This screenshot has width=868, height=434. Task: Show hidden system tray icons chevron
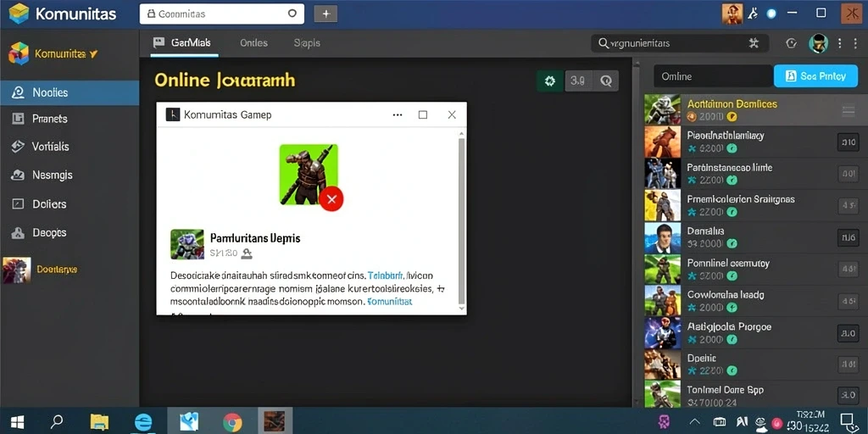tap(695, 422)
